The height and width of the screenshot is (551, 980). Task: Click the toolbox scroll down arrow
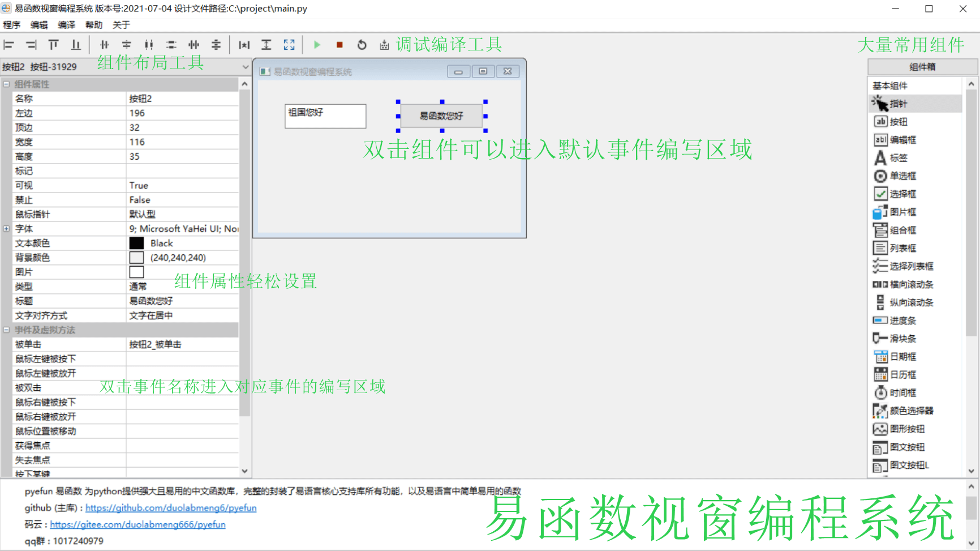pos(972,471)
